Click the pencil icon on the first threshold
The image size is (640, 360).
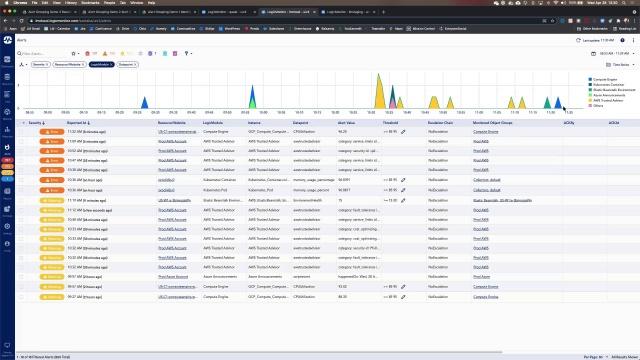coord(403,132)
